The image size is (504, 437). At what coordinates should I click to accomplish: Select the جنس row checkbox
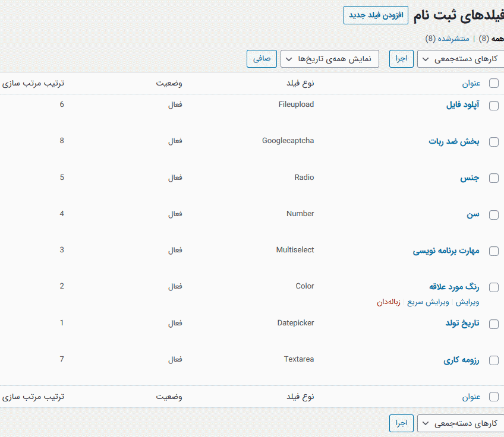click(494, 178)
